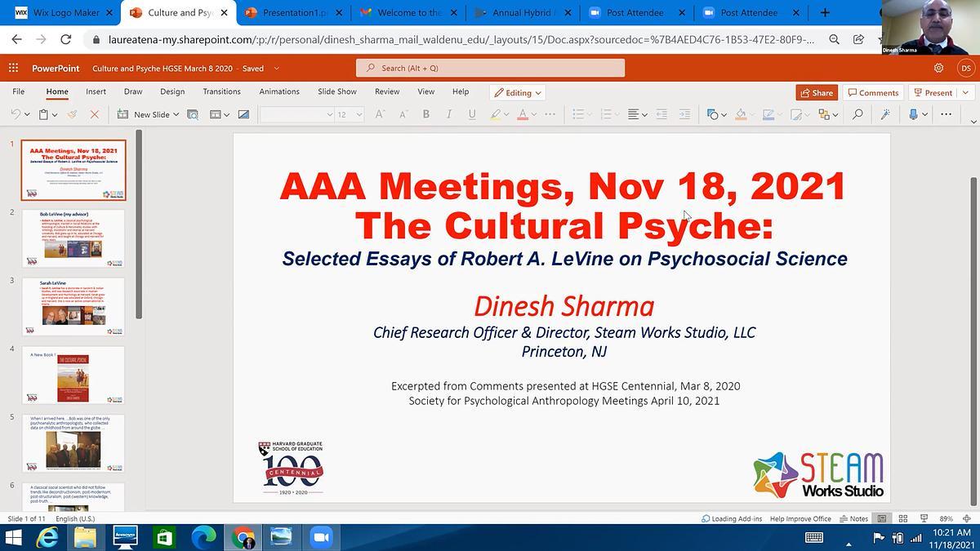Click the red Delete X icon
Viewport: 980px width, 551px height.
click(94, 115)
